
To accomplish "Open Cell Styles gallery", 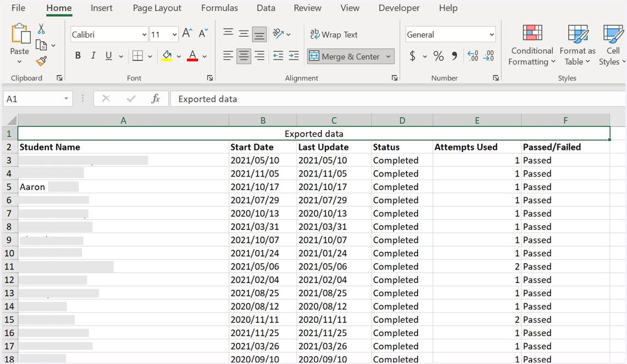I will point(612,45).
